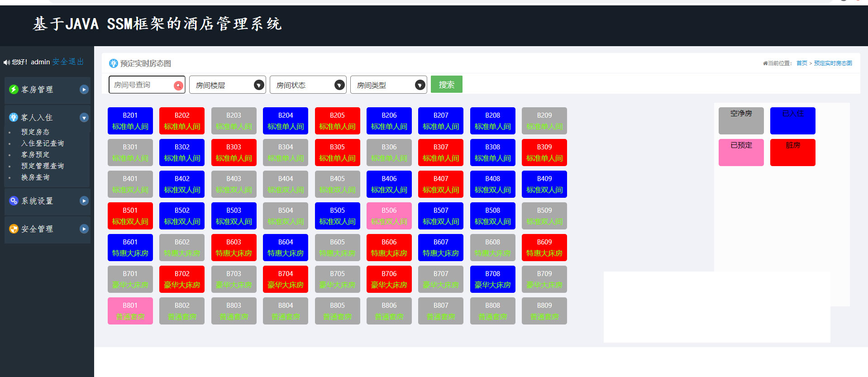Open 客房预定 in the sidebar
This screenshot has width=868, height=377.
[x=35, y=155]
